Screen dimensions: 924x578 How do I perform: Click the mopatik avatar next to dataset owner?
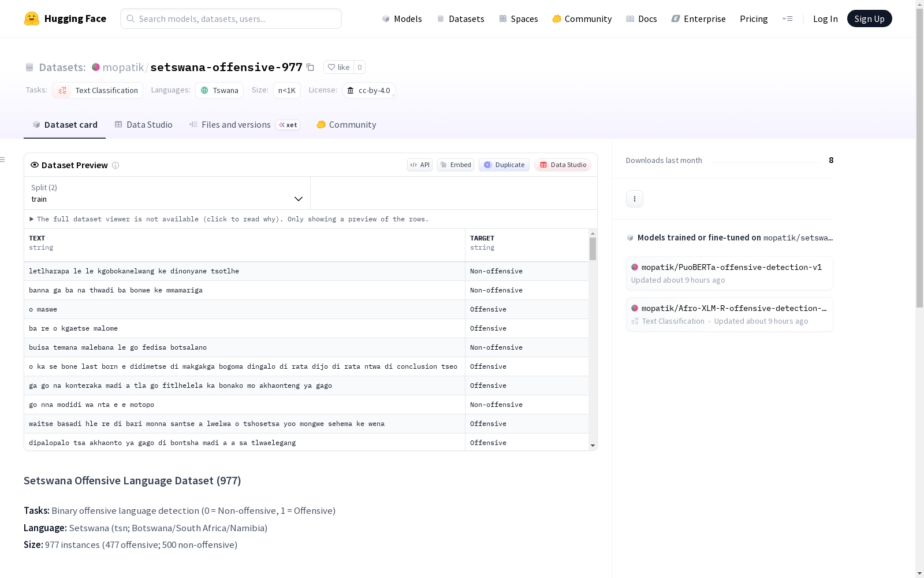pyautogui.click(x=96, y=67)
